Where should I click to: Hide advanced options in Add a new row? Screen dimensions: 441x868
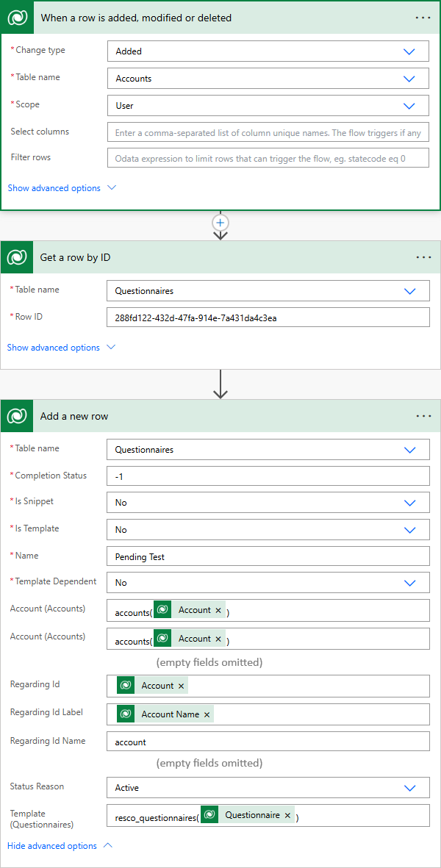[x=60, y=846]
